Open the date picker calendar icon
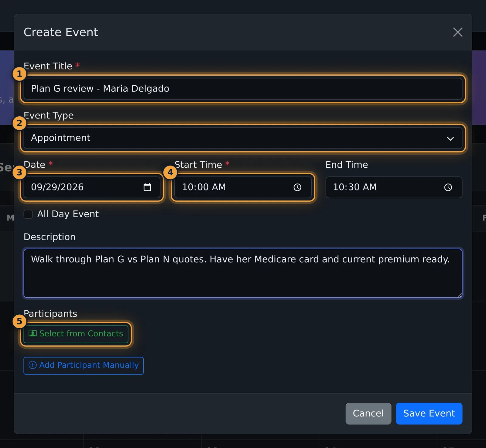486x448 pixels. [x=147, y=187]
